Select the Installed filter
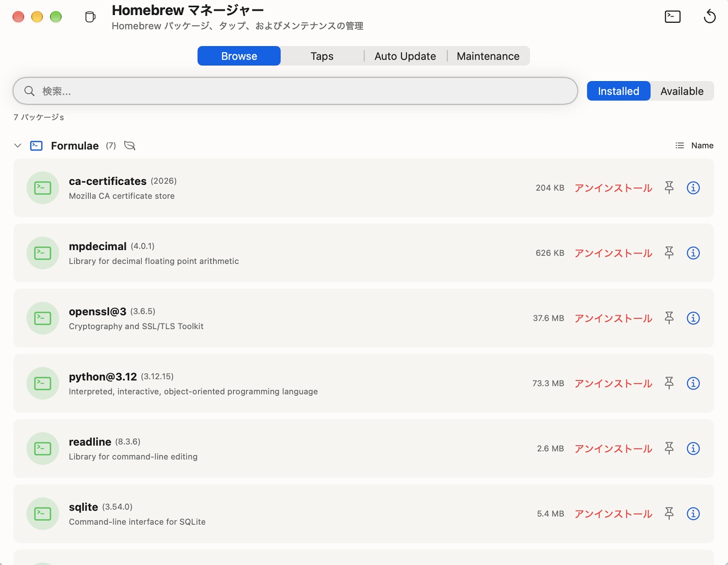The image size is (728, 565). [618, 91]
